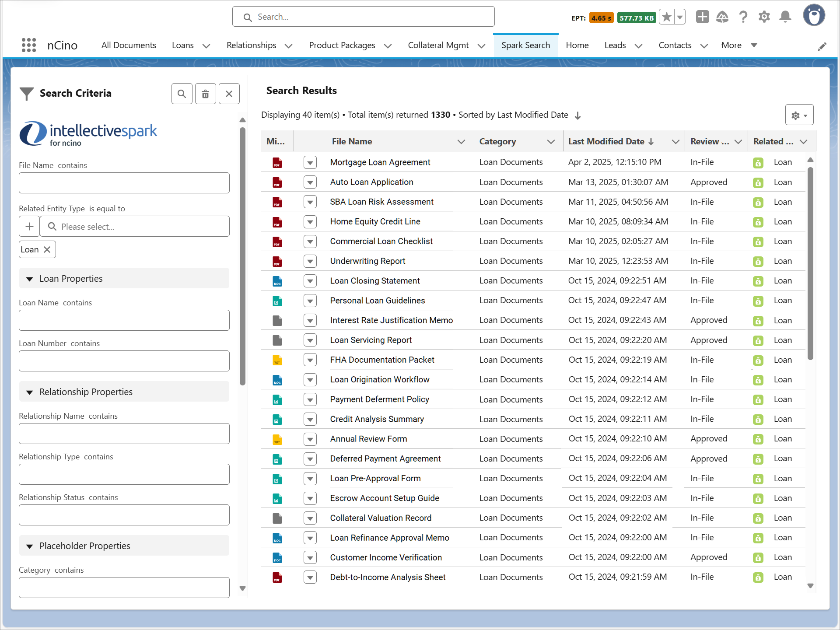Sort by the Last Modified Date column header
The width and height of the screenshot is (840, 630).
click(606, 141)
